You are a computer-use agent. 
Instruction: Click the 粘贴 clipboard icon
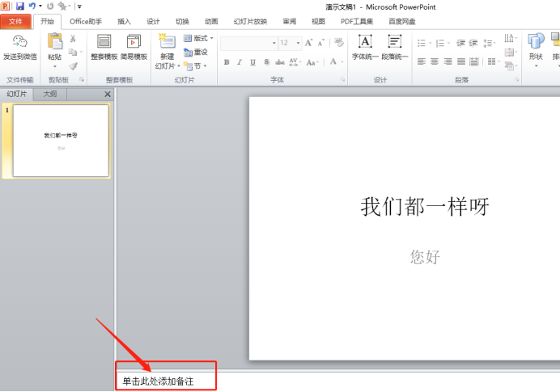(x=55, y=41)
